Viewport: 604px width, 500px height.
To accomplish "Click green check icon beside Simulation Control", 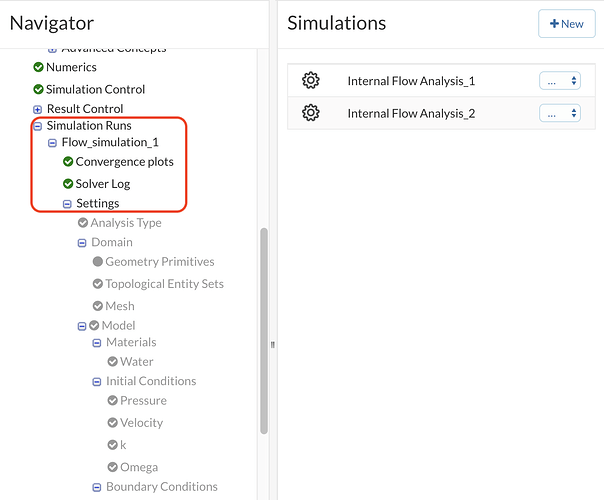I will 38,89.
